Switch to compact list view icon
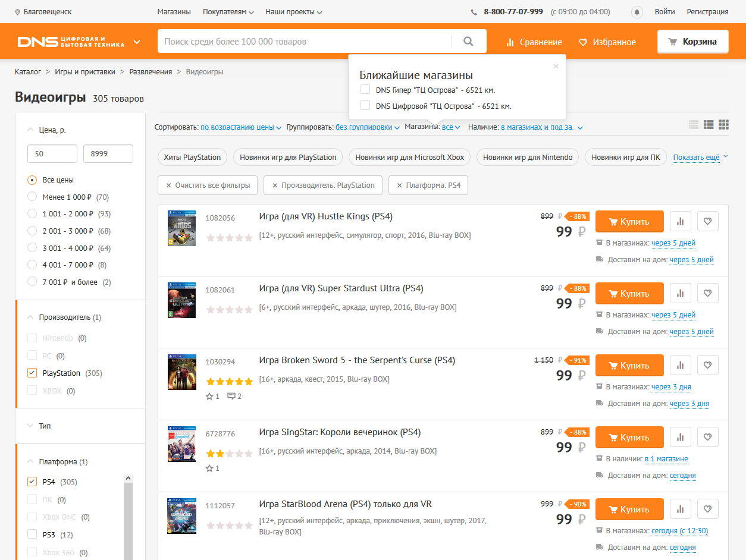 (694, 125)
